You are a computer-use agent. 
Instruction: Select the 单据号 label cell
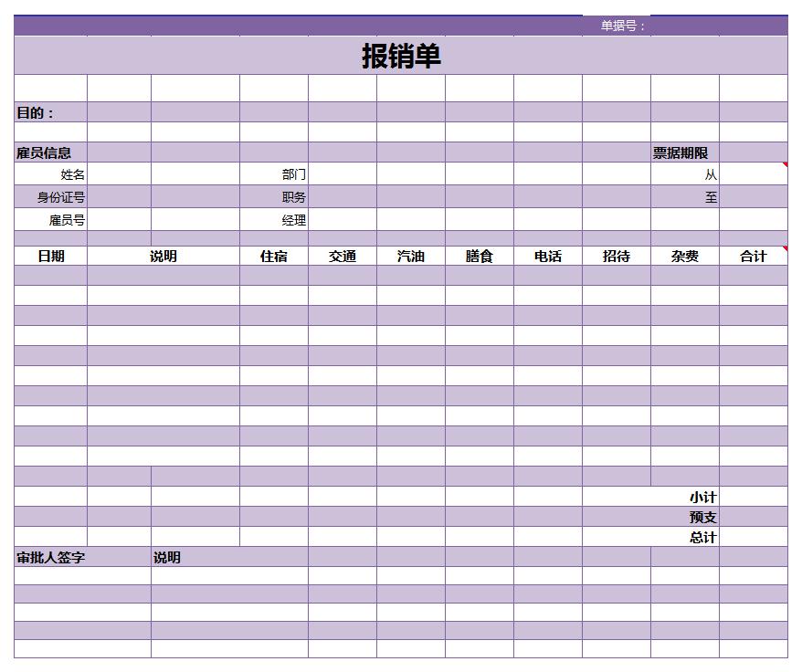click(617, 26)
